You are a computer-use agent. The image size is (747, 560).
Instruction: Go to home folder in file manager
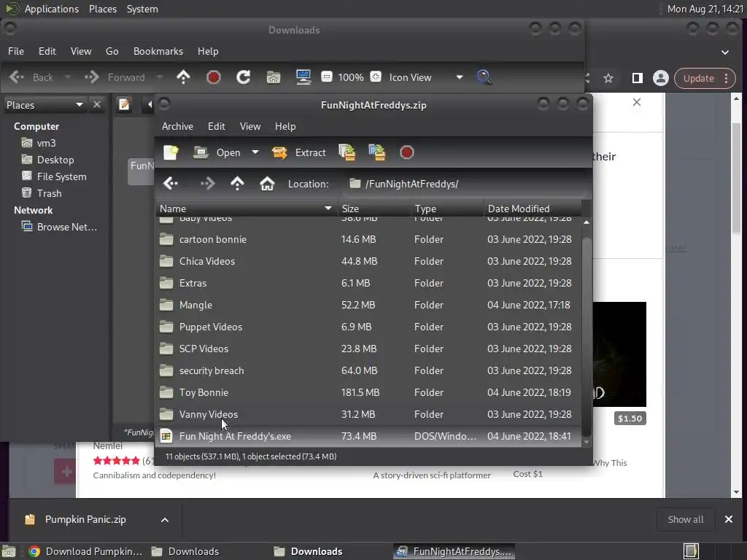click(x=274, y=77)
